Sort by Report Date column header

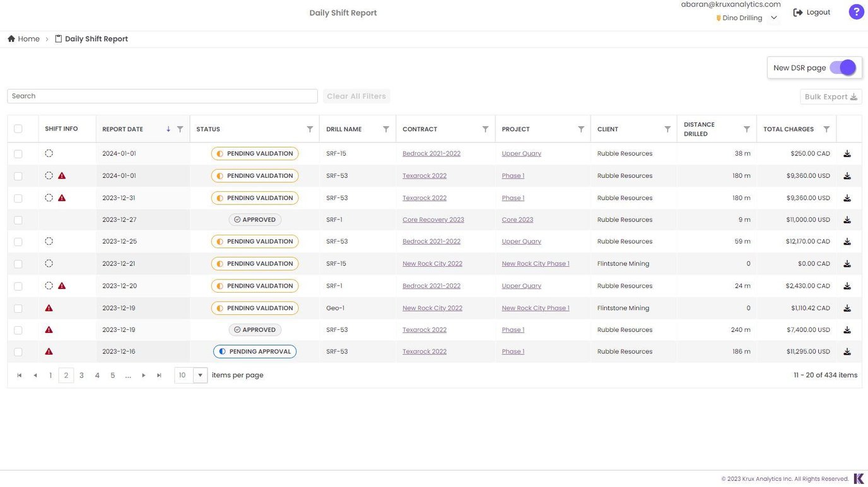pos(123,129)
